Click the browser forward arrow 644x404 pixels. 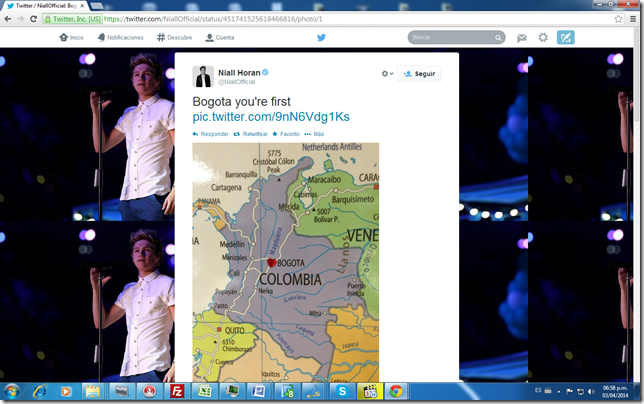click(x=21, y=19)
